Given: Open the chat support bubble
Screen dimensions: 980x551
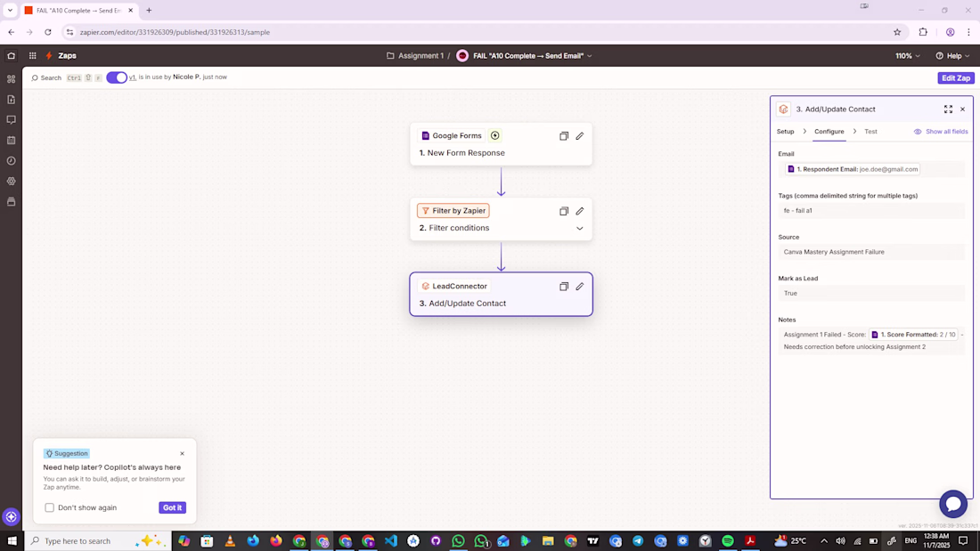Looking at the screenshot, I should point(953,504).
